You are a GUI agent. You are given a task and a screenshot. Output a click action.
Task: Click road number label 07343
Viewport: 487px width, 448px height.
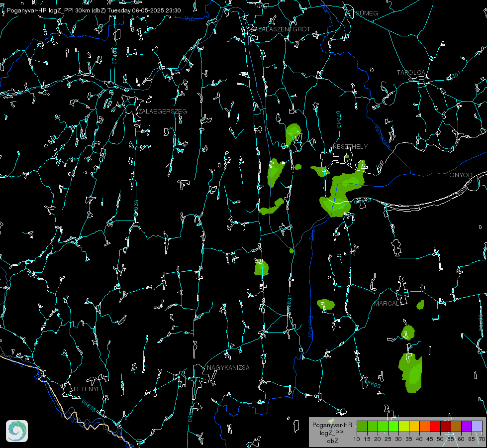tap(339, 119)
